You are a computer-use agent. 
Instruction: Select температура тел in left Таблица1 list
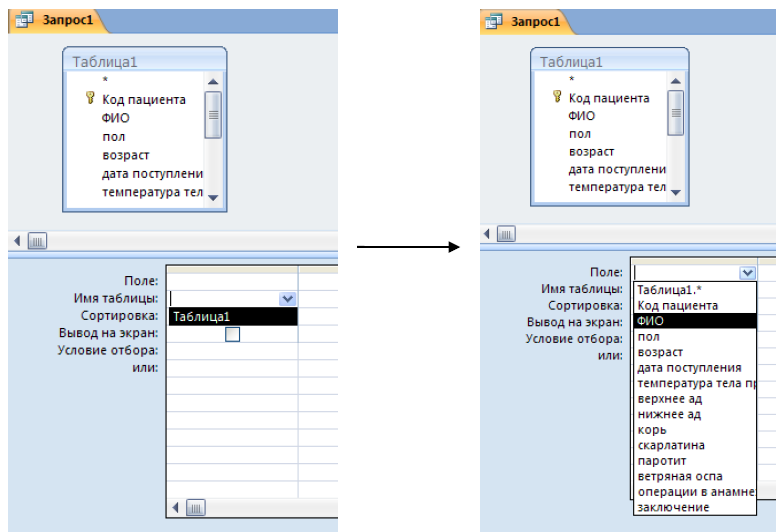pos(152,192)
